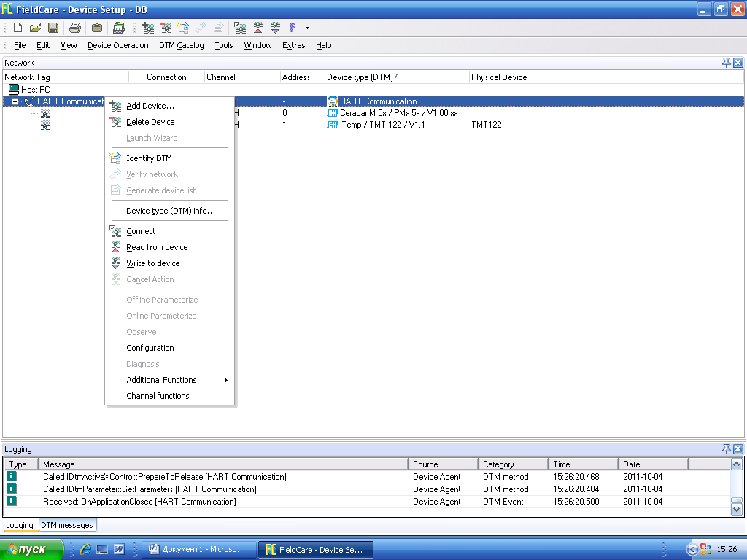Open the Tools menu
Screen dimensions: 747x560
point(223,45)
